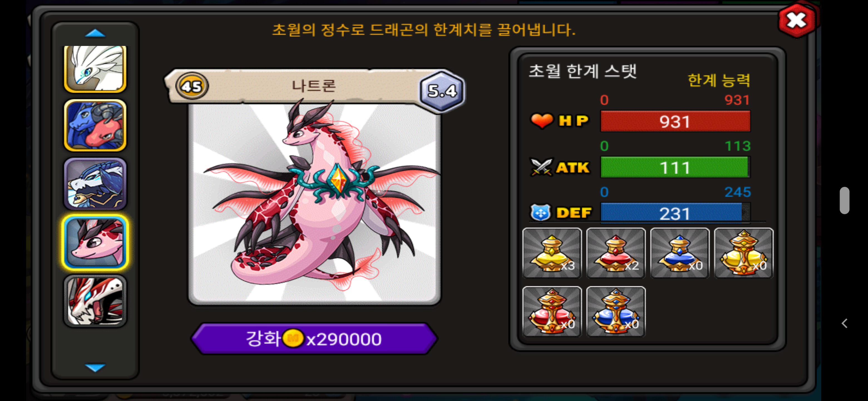The image size is (868, 401).
Task: Select the highlighted pink dragon thumbnail
Action: pos(95,242)
